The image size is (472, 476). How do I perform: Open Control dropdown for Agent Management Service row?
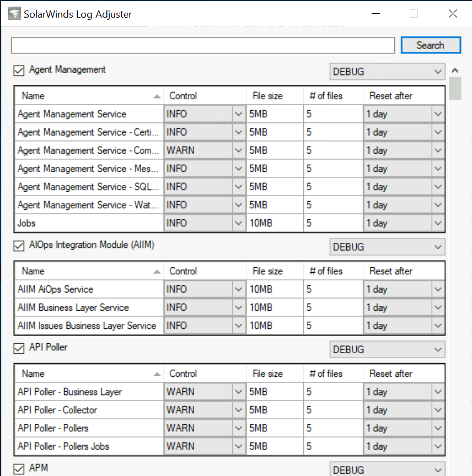tap(205, 114)
